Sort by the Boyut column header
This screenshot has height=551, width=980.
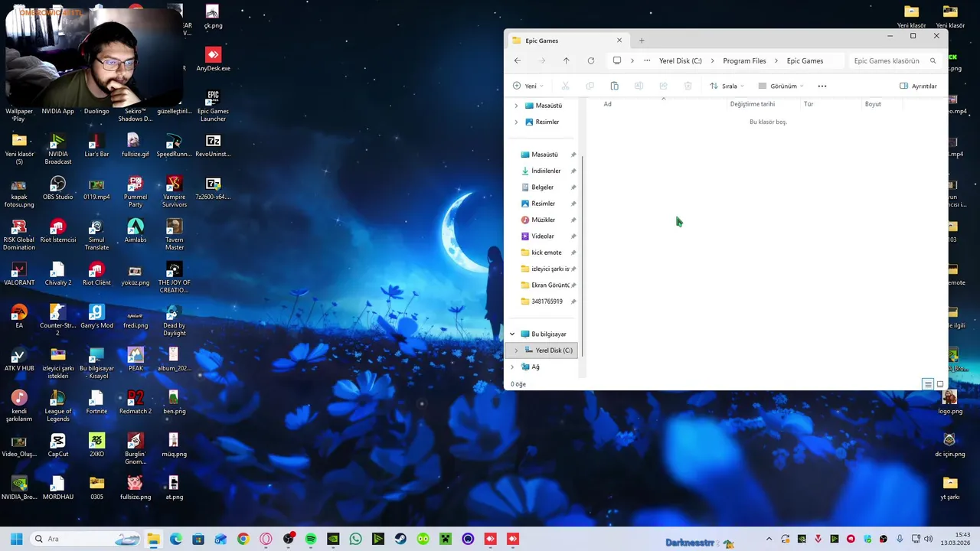873,104
